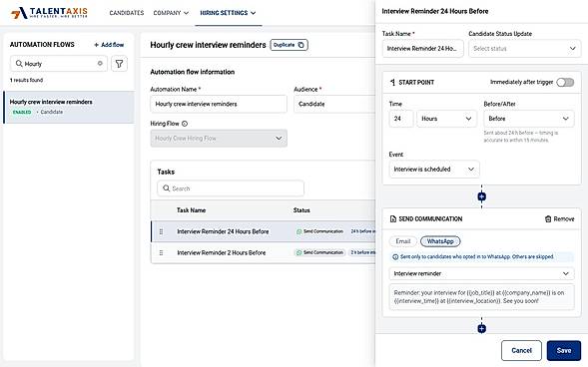The image size is (588, 367).
Task: Click Send Communication badge in 24 Hours row
Action: (319, 231)
